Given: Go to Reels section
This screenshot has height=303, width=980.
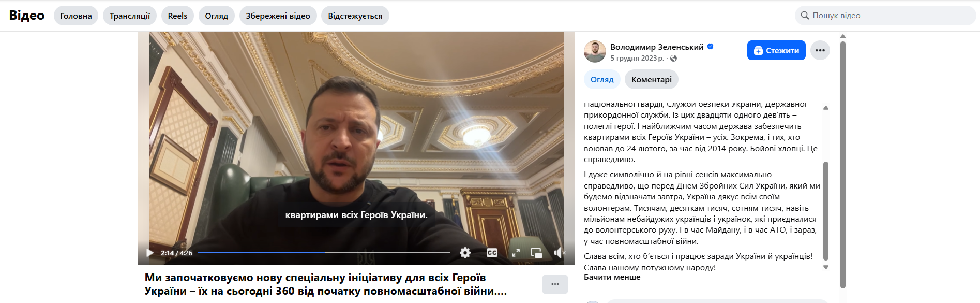Looking at the screenshot, I should point(177,16).
